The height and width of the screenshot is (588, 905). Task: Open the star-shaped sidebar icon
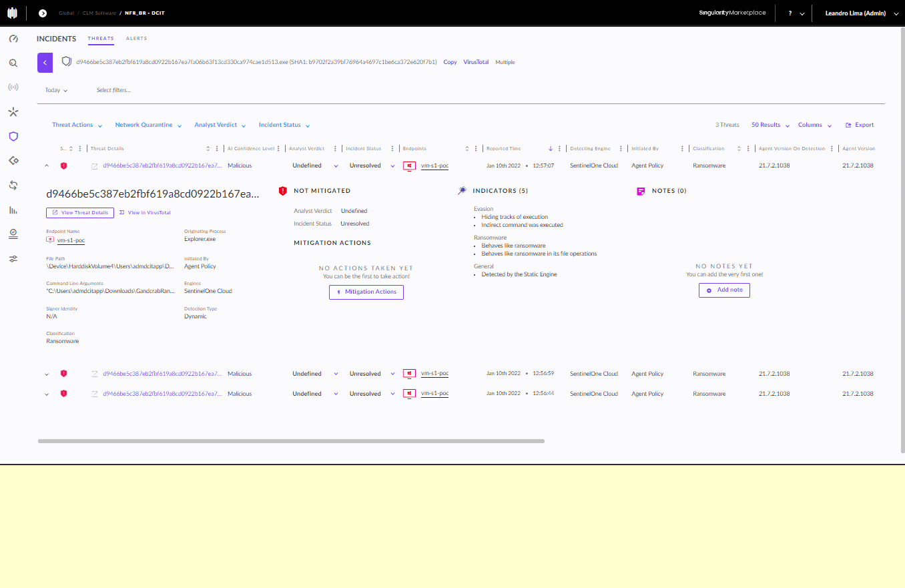[13, 111]
